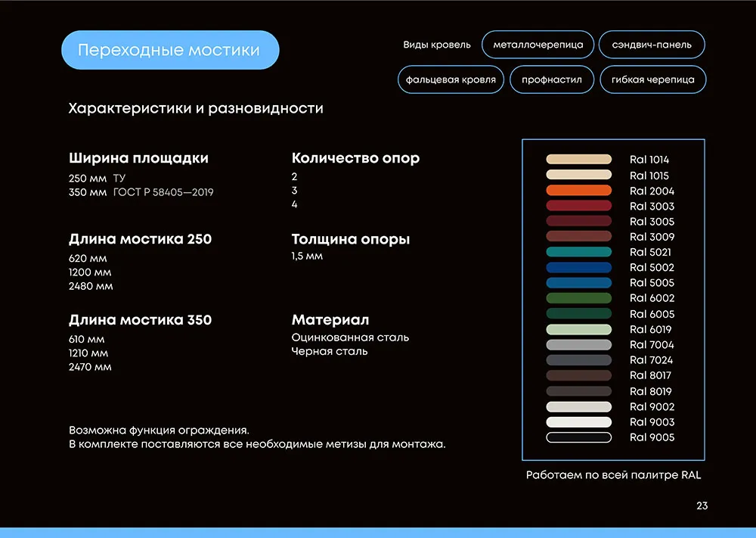Select the "металлочерепица" roof type tag
This screenshot has height=538, width=756.
pos(538,45)
